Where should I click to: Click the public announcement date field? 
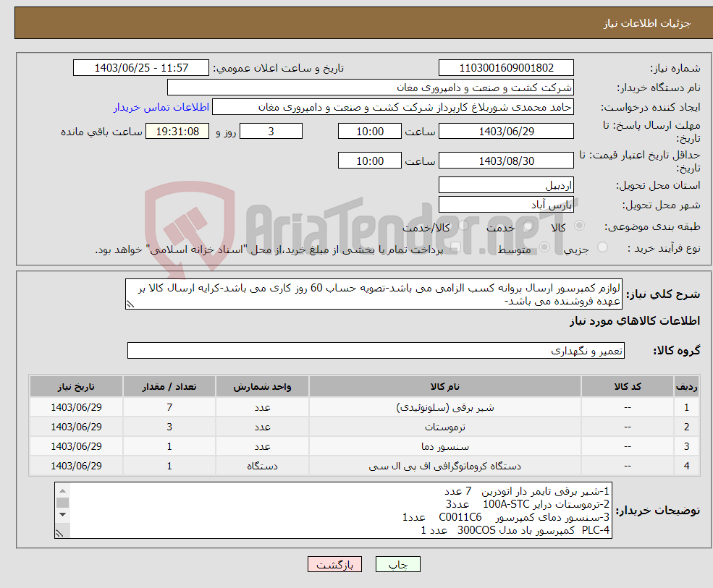pos(141,68)
